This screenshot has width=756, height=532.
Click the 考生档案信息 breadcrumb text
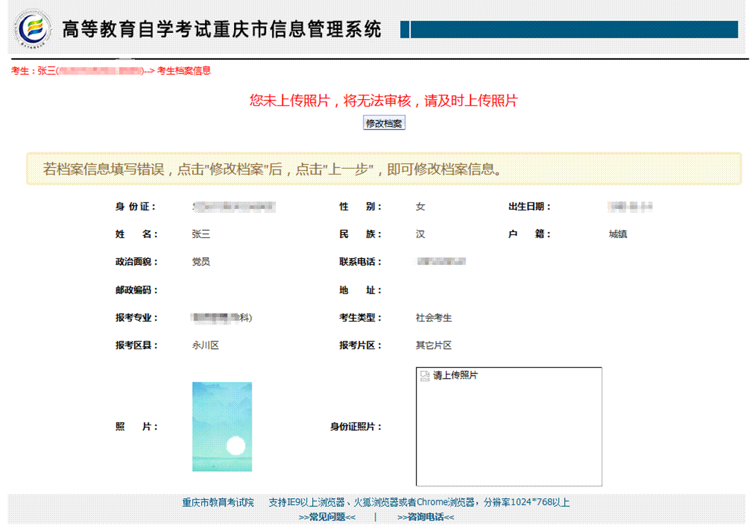(x=184, y=71)
